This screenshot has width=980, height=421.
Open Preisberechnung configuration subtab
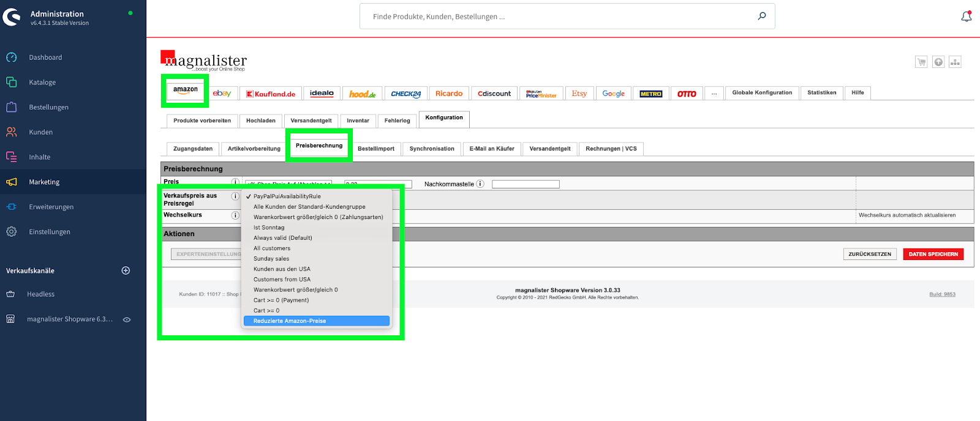pyautogui.click(x=319, y=146)
